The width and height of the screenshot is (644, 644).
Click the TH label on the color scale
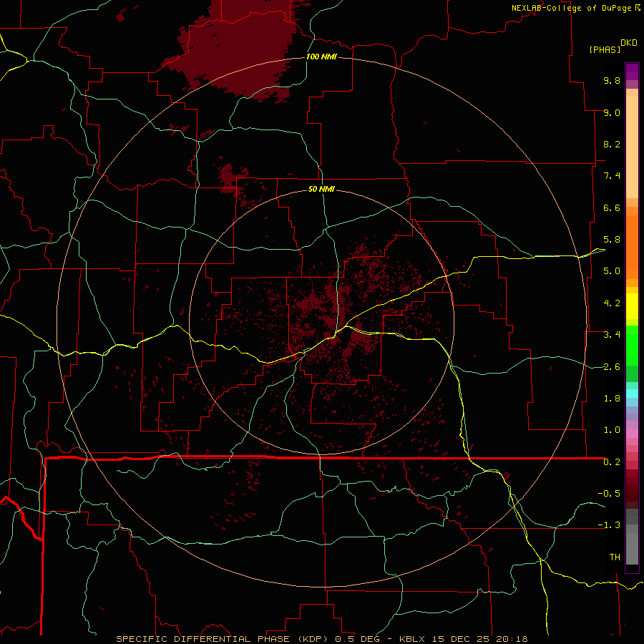(615, 557)
